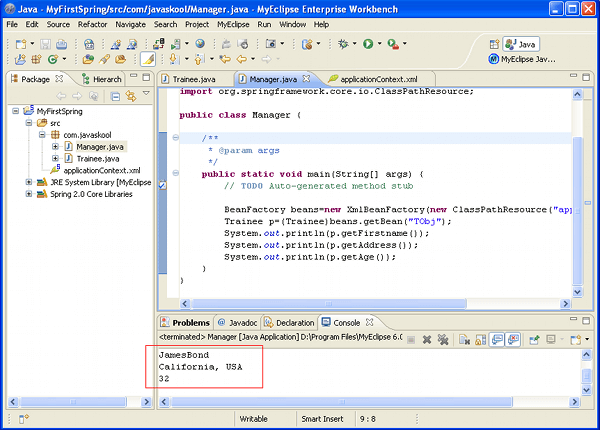Click the screenshot capture camera icon
Image resolution: width=600 pixels, height=430 pixels.
point(271,44)
